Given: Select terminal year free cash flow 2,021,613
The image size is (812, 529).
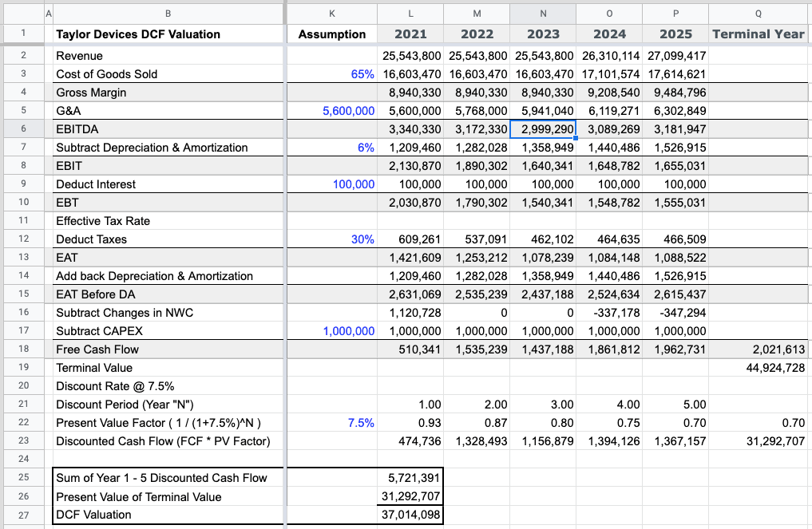Looking at the screenshot, I should point(759,349).
